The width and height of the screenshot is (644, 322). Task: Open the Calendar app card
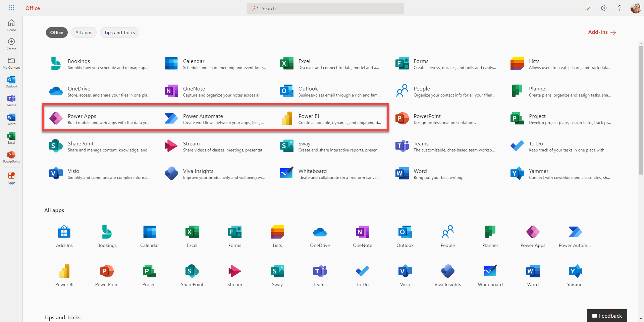215,64
